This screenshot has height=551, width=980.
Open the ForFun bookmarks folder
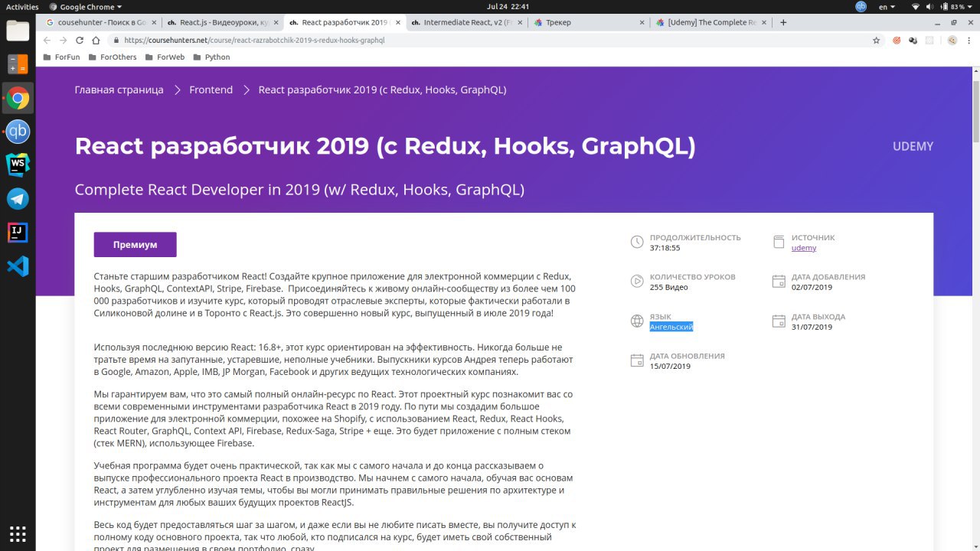61,57
